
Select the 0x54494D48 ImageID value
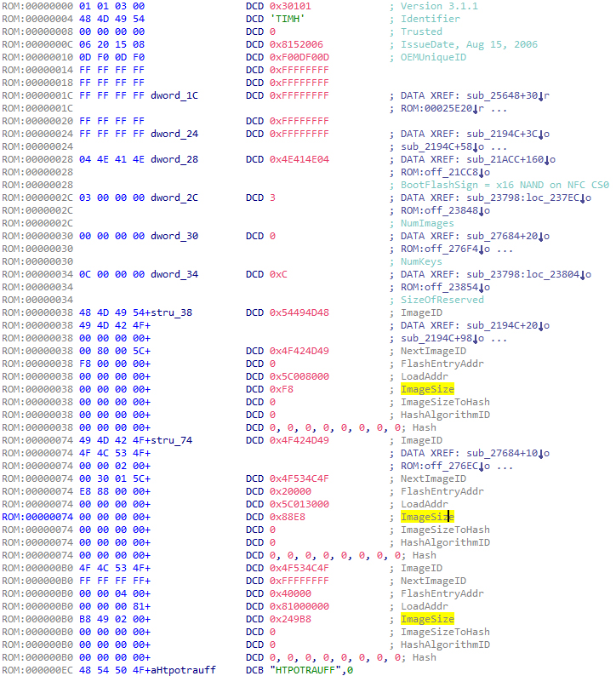click(299, 312)
